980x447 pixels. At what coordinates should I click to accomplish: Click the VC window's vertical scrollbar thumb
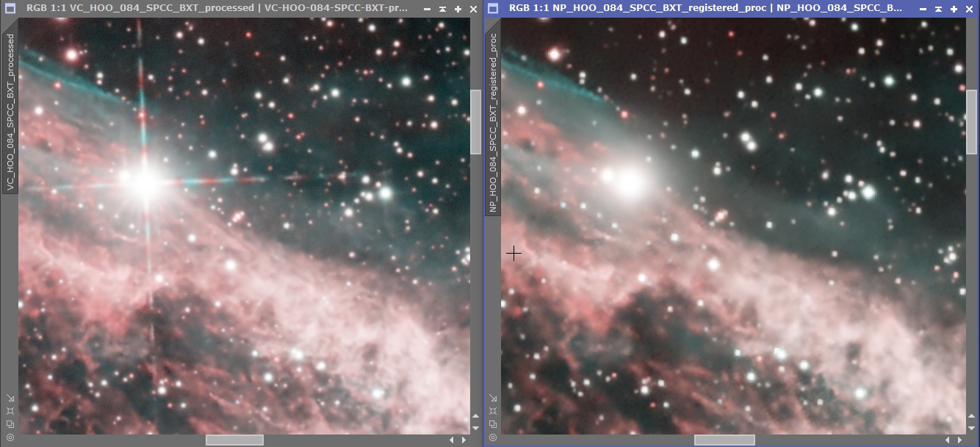click(475, 121)
